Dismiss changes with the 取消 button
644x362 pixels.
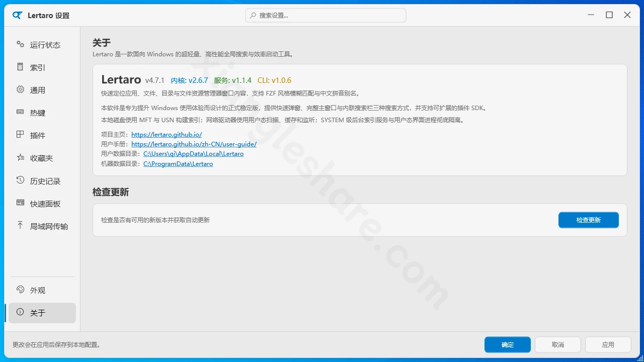(558, 344)
